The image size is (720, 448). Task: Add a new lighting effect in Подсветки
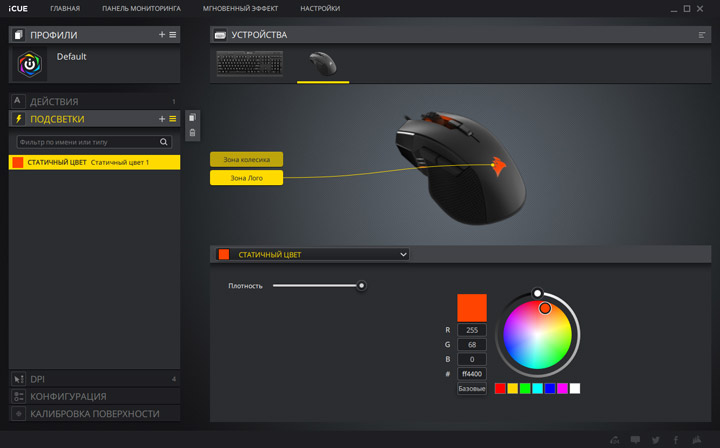tap(162, 119)
